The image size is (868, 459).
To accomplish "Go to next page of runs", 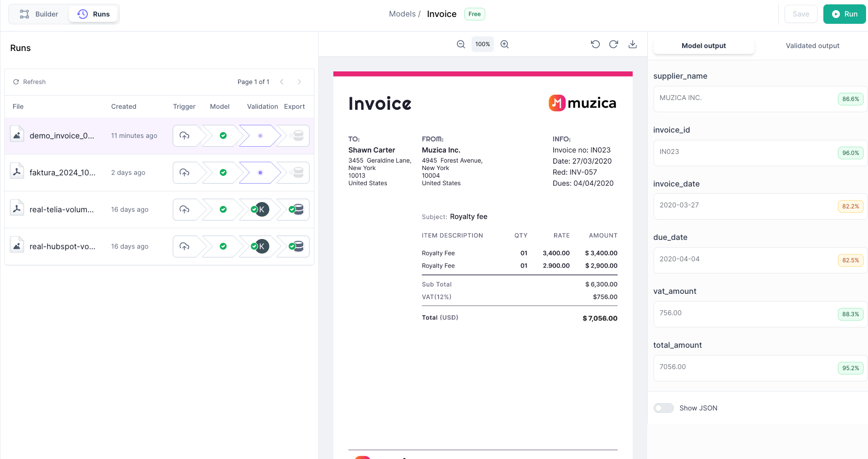I will [299, 82].
